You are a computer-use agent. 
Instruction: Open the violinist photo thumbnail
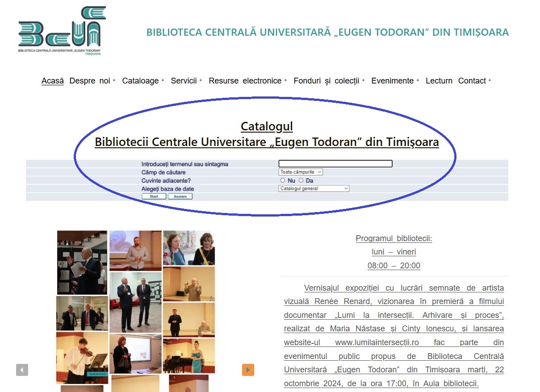(x=82, y=357)
